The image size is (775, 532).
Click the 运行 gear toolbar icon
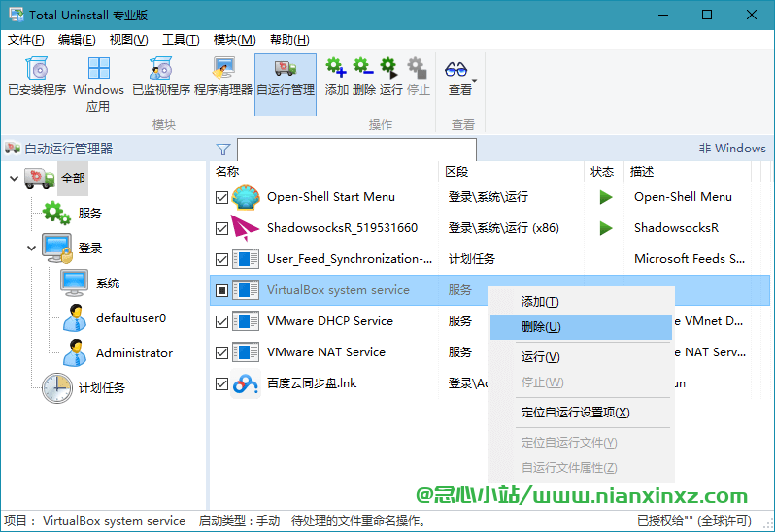click(x=390, y=68)
